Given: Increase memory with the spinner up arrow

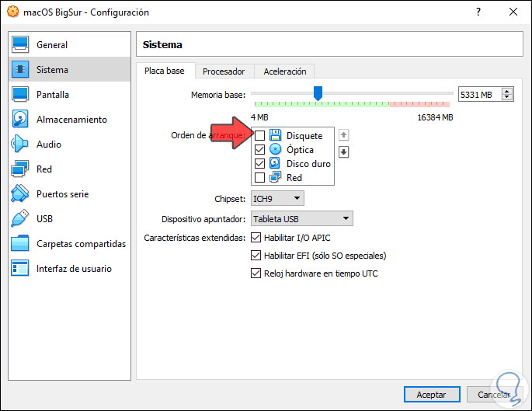Looking at the screenshot, I should pyautogui.click(x=507, y=91).
